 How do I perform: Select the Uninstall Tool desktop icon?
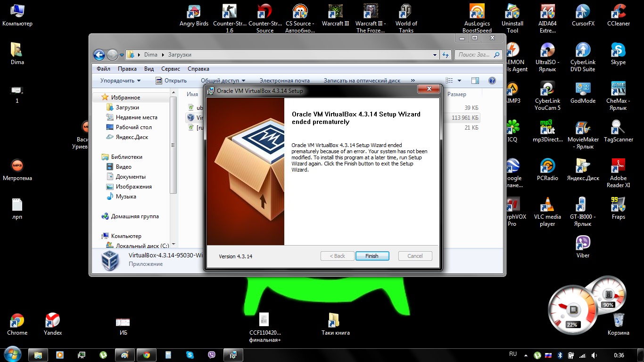(x=512, y=19)
